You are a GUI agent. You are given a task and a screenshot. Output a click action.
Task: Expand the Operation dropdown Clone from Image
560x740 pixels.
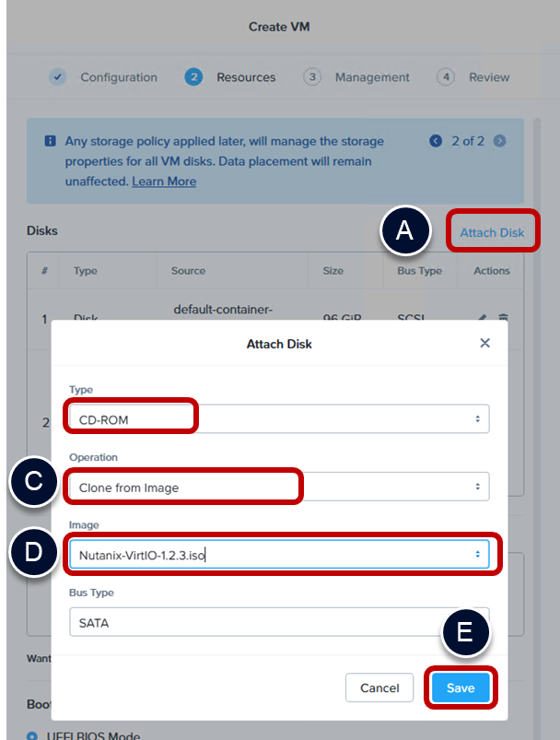click(279, 487)
